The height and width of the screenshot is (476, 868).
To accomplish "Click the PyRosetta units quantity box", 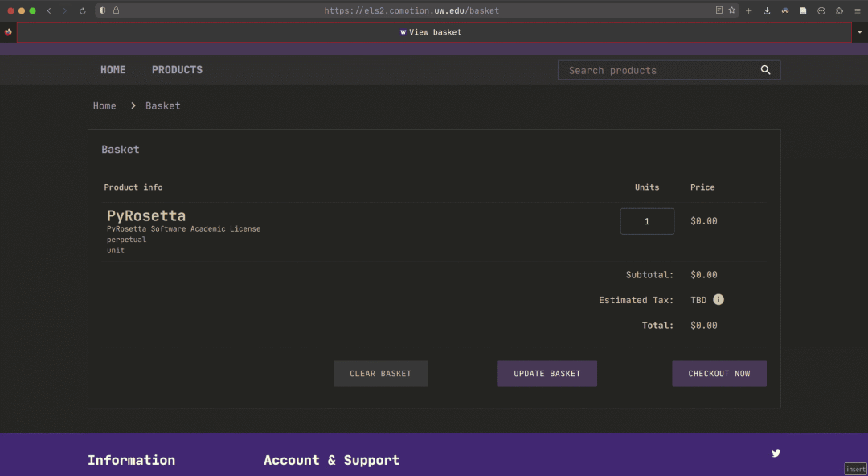I will 647,222.
